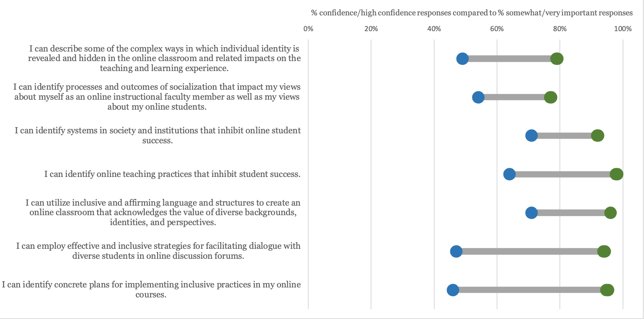The width and height of the screenshot is (644, 319).
Task: Select the 60% axis label
Action: [x=497, y=29]
